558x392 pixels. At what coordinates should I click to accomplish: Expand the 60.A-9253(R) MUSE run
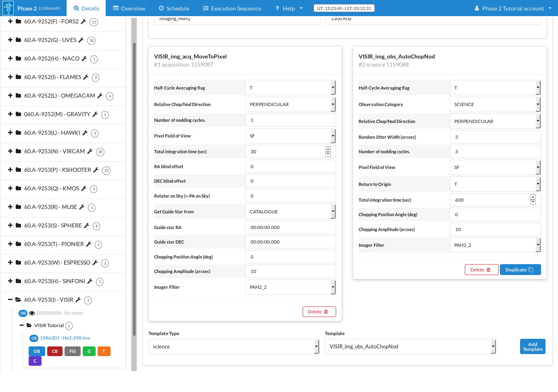(x=10, y=207)
